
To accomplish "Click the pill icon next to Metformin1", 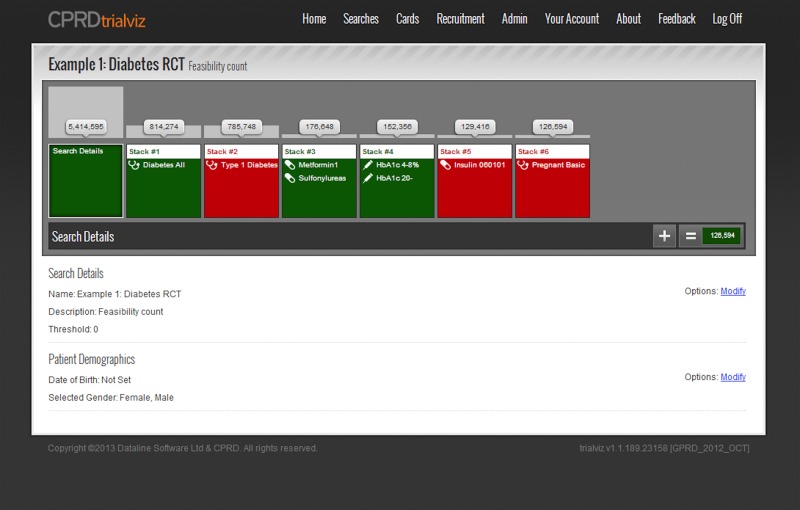I will click(290, 165).
